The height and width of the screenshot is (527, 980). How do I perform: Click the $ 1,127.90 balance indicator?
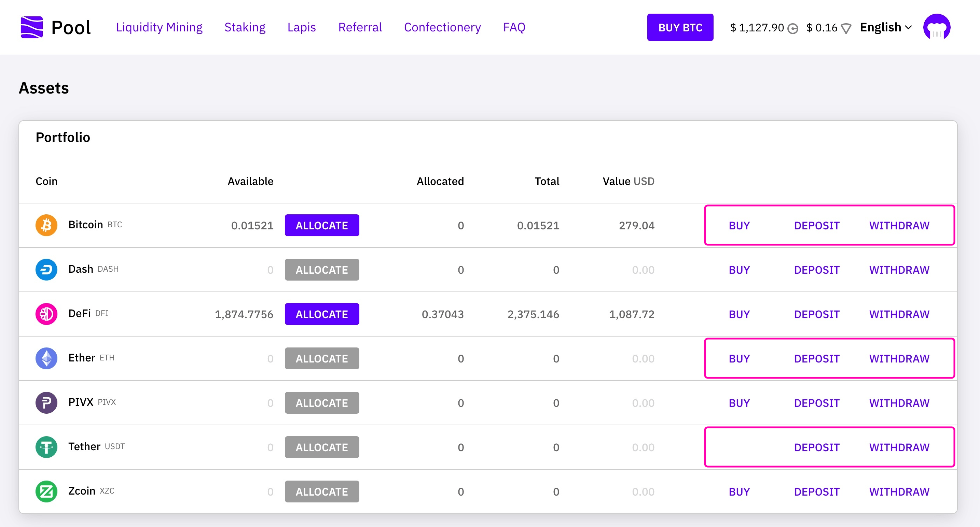point(763,28)
